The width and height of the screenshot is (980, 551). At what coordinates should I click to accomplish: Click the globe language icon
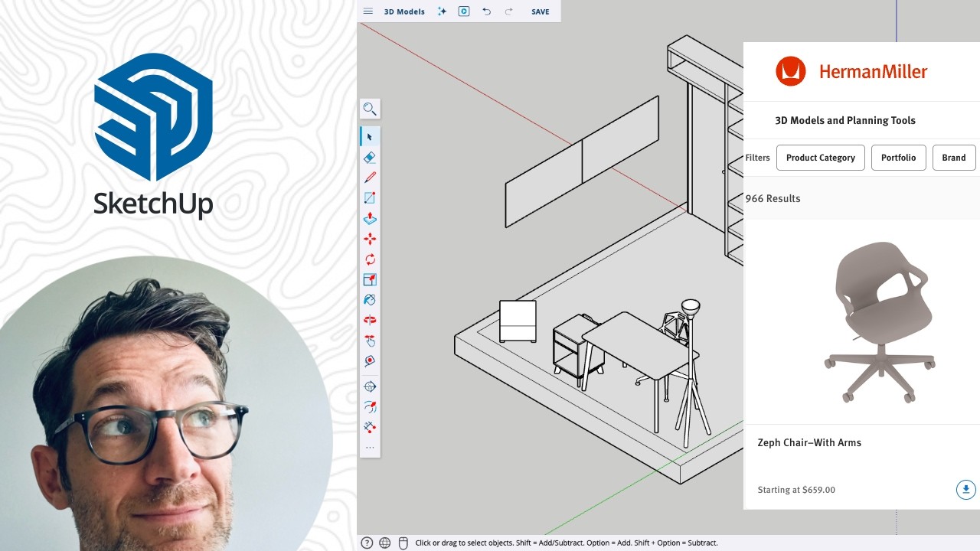tap(385, 543)
